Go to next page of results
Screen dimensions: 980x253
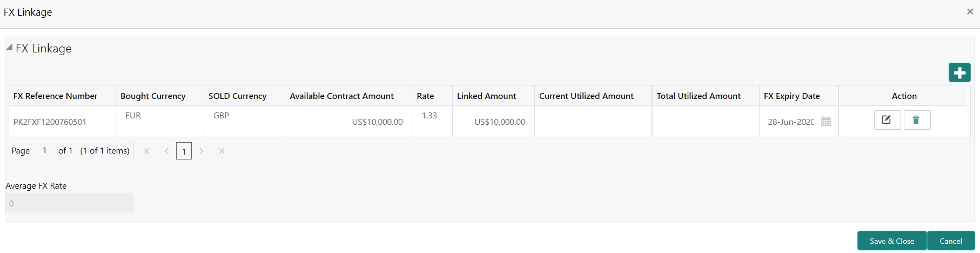coord(202,151)
